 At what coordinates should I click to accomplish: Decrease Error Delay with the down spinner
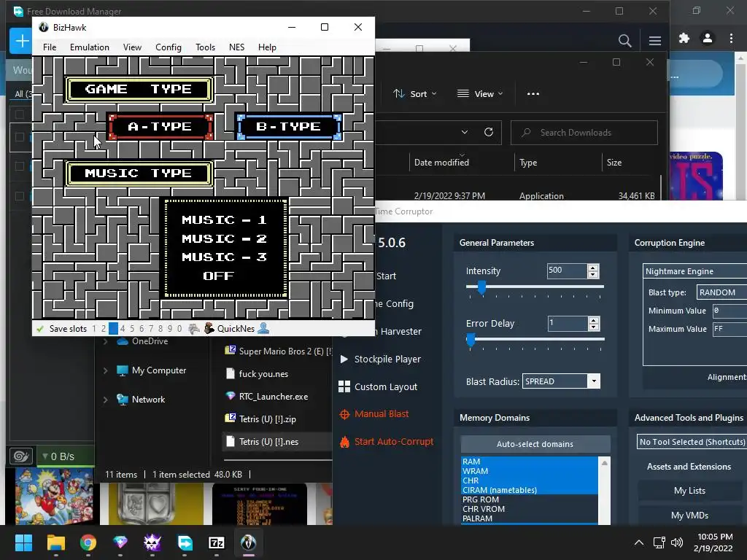(594, 327)
